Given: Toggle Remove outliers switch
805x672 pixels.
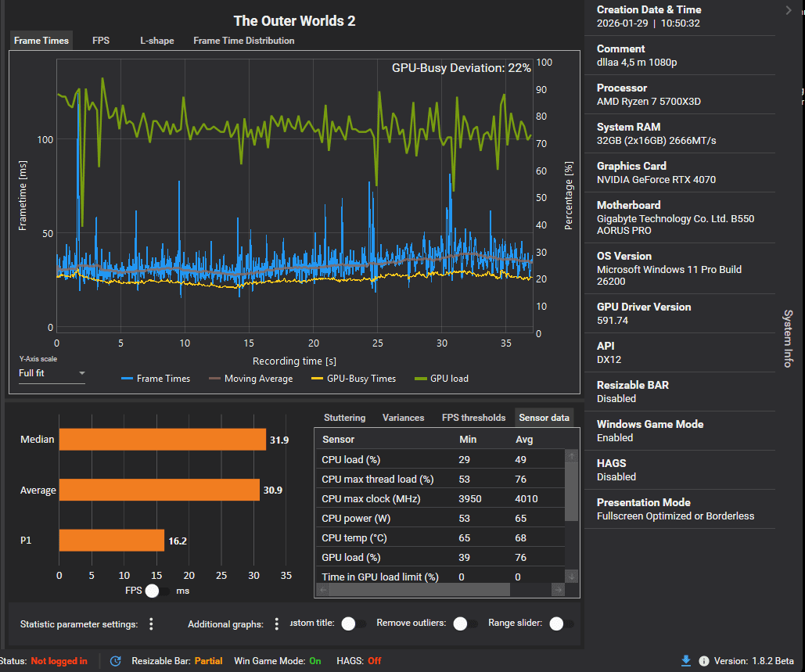Looking at the screenshot, I should (466, 623).
